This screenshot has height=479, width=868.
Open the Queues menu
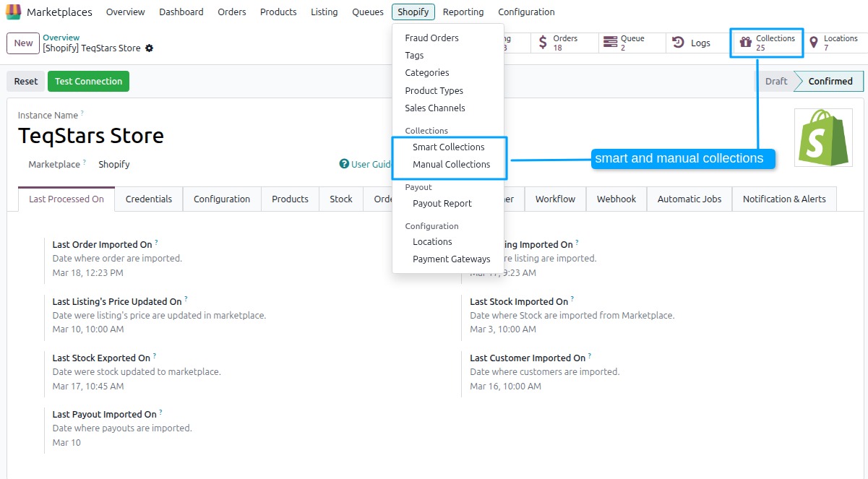(368, 12)
